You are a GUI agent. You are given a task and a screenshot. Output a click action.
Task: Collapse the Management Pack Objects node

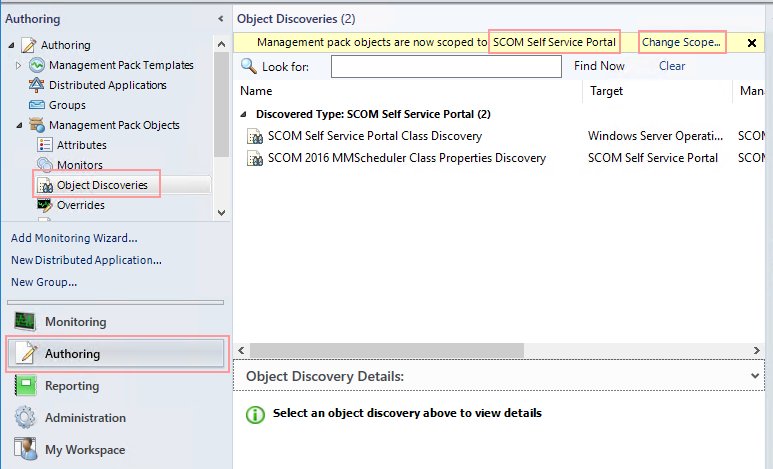click(19, 125)
